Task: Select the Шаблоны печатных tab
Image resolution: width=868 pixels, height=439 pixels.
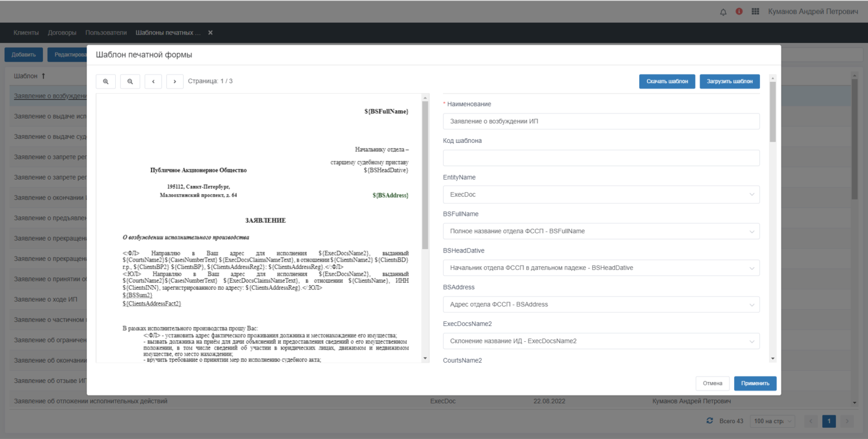Action: click(168, 33)
